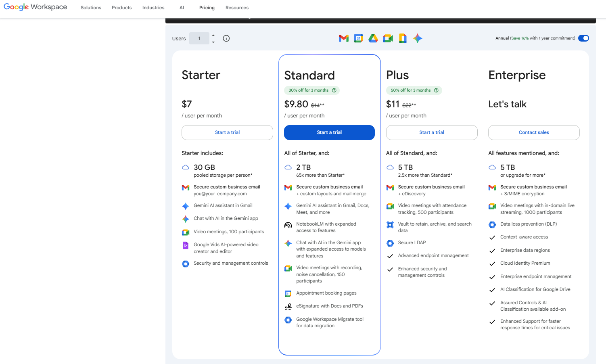Open Gmail from the product icon row
This screenshot has width=606, height=364.
(x=343, y=38)
